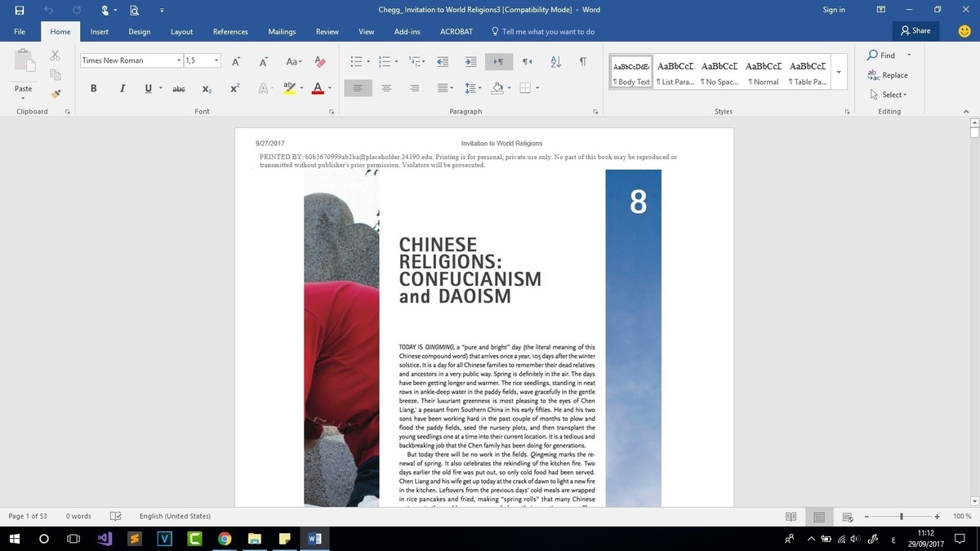This screenshot has height=551, width=980.
Task: Click the zoom slider in status bar
Action: click(x=901, y=517)
